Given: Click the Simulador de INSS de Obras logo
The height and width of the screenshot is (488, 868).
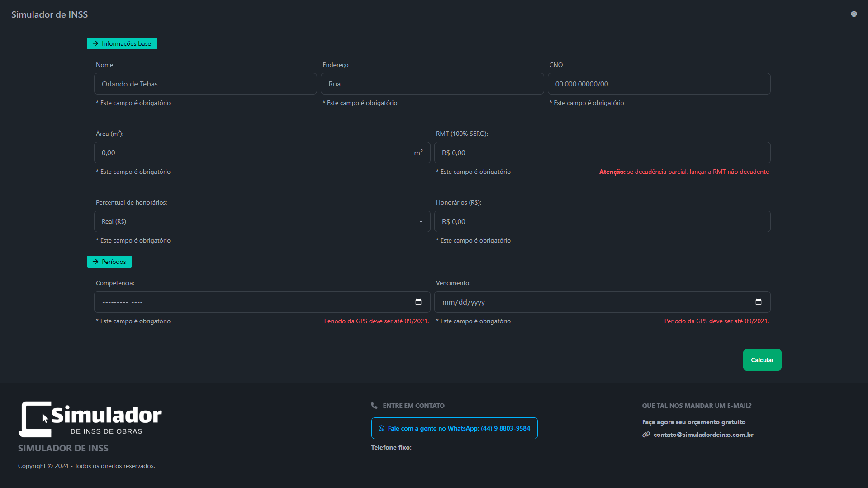Looking at the screenshot, I should click(x=90, y=419).
